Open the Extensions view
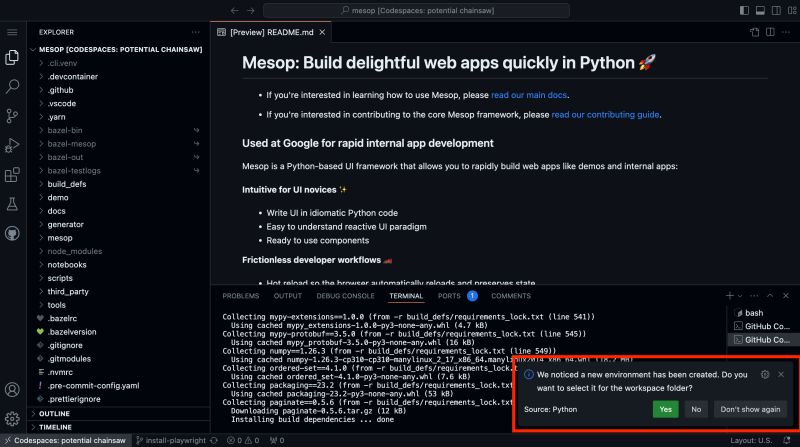The width and height of the screenshot is (800, 447). (x=12, y=175)
